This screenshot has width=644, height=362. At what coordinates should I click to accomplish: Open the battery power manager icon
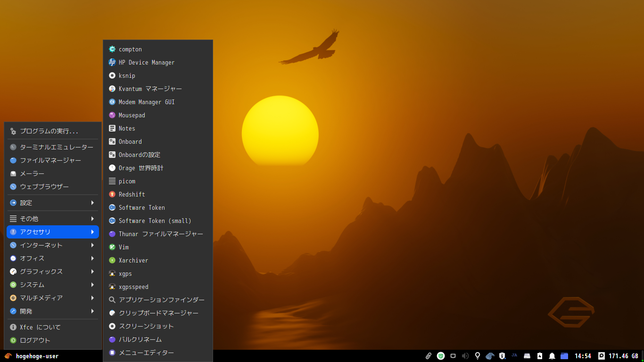point(540,356)
